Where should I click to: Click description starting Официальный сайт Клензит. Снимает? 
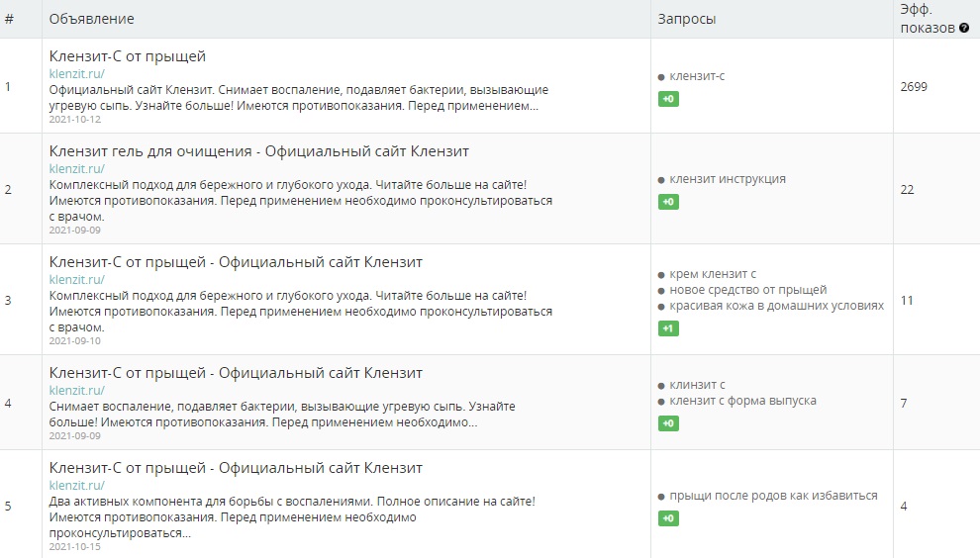[x=299, y=98]
